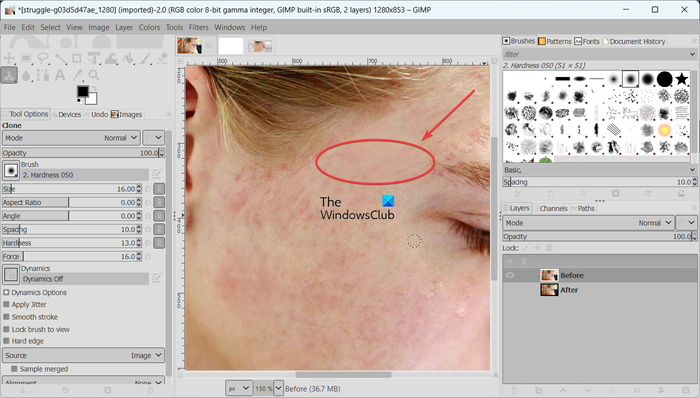
Task: Select the Bucket Fill tool
Action: [x=128, y=58]
